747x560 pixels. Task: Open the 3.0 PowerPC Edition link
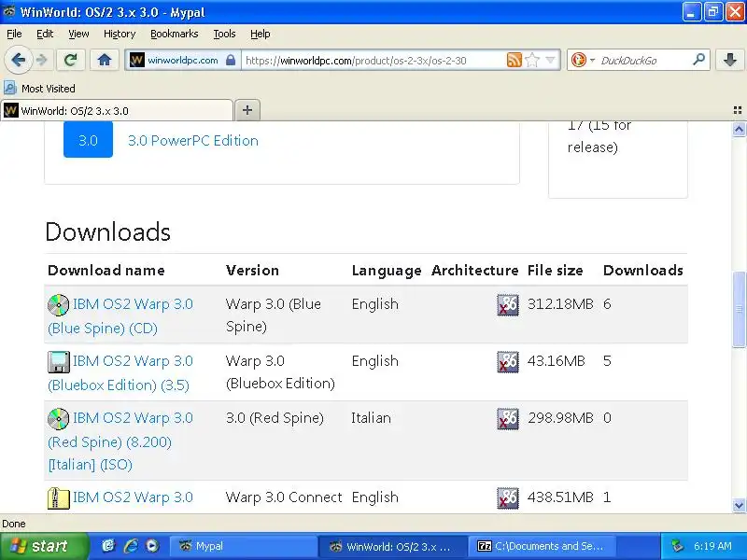[x=193, y=141]
